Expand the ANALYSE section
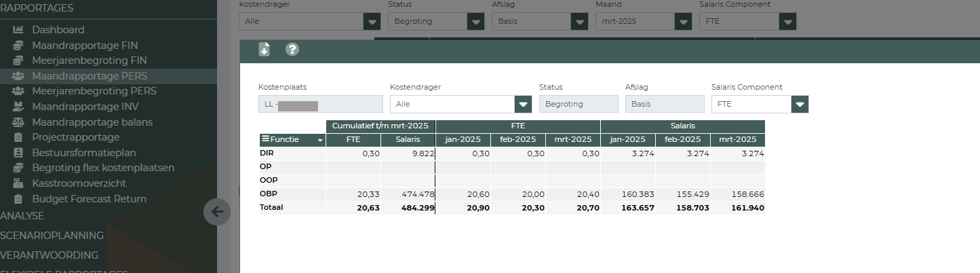Screen dimensions: 980x273 point(22,216)
